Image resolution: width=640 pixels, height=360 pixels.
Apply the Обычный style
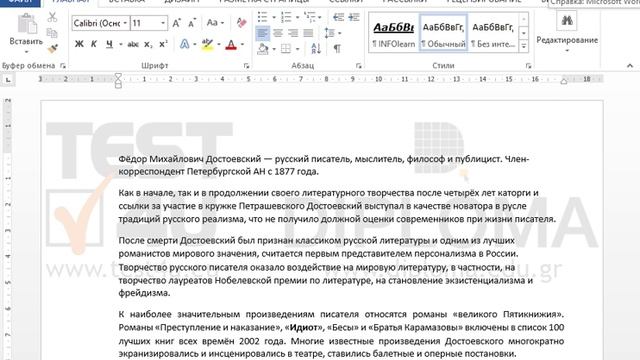pos(443,34)
